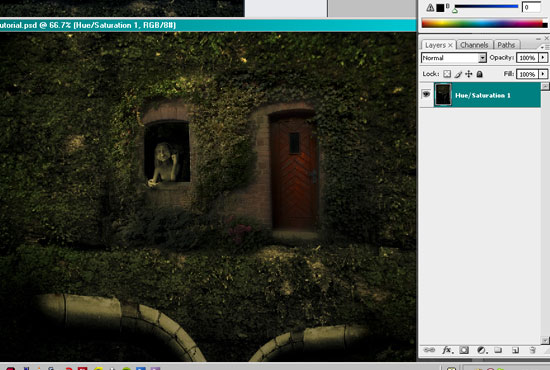Create new fill or adjustment layer
The image size is (550, 370).
[x=481, y=350]
